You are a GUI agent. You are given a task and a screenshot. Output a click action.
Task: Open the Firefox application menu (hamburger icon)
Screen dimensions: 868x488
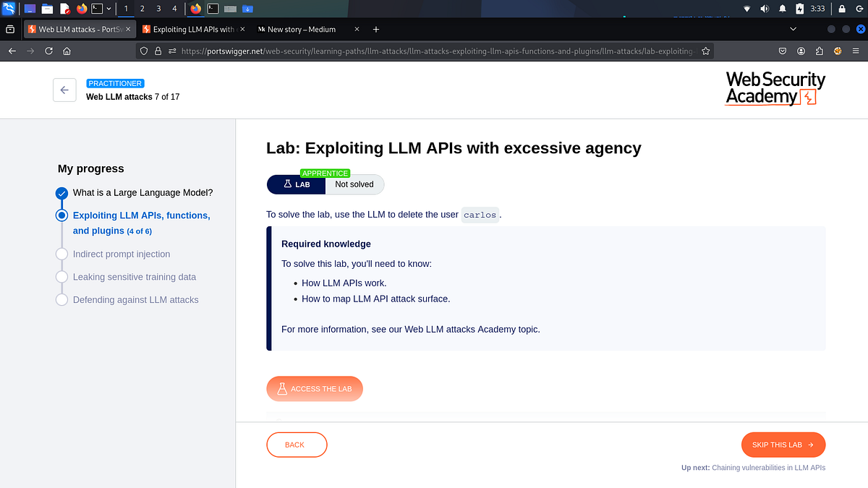pos(856,51)
